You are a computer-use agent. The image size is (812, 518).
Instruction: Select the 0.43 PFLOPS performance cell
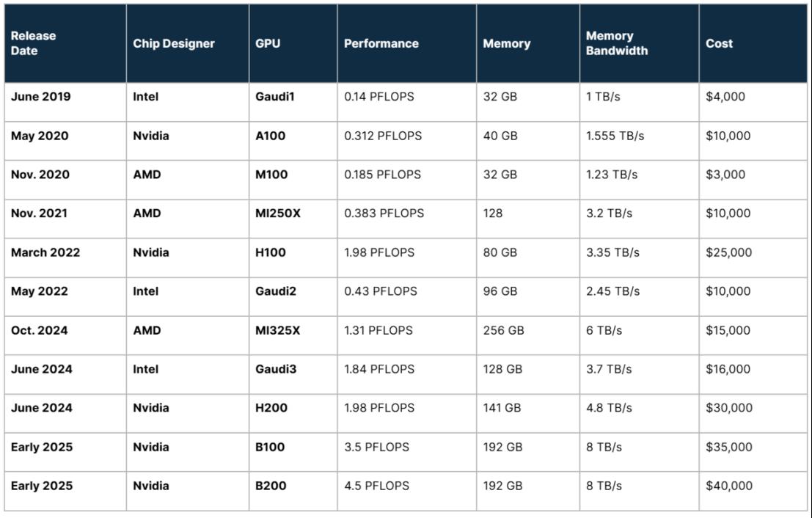[407, 297]
